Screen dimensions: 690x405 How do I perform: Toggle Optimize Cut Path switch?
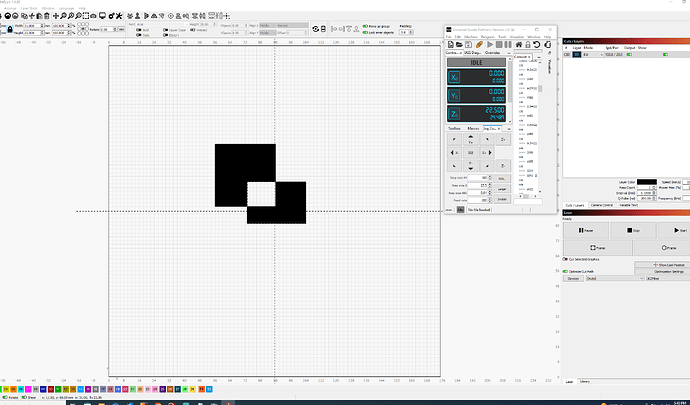coord(565,272)
